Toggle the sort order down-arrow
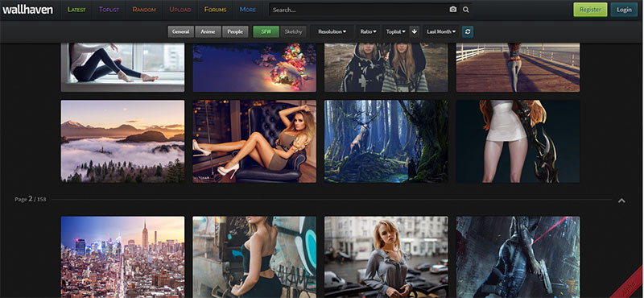This screenshot has width=644, height=298. [415, 31]
